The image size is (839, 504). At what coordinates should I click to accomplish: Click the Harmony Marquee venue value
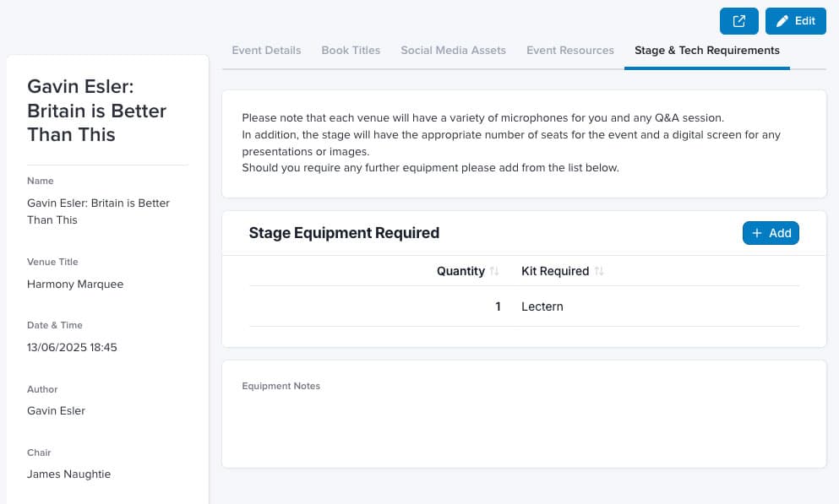click(75, 285)
